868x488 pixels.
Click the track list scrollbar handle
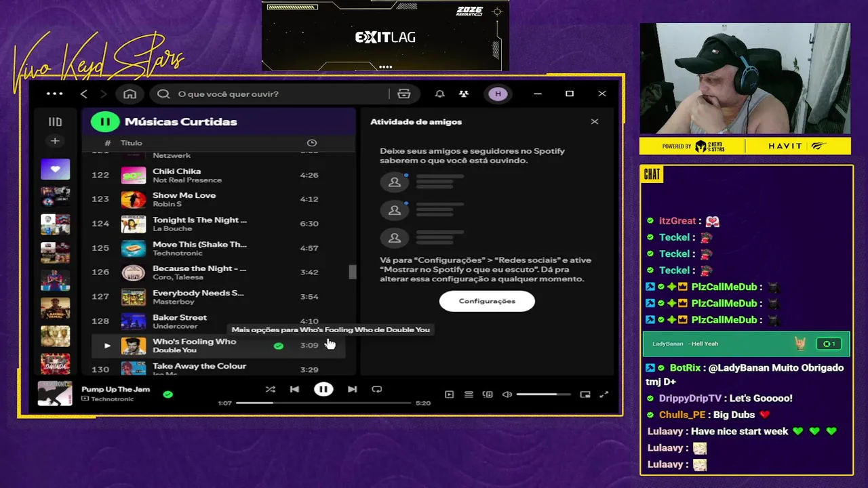[352, 272]
